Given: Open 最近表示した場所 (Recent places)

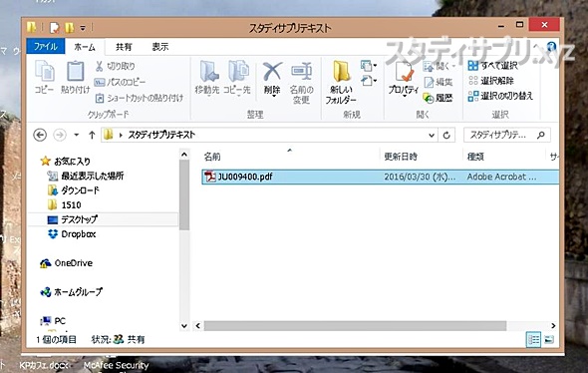Looking at the screenshot, I should pos(86,176).
